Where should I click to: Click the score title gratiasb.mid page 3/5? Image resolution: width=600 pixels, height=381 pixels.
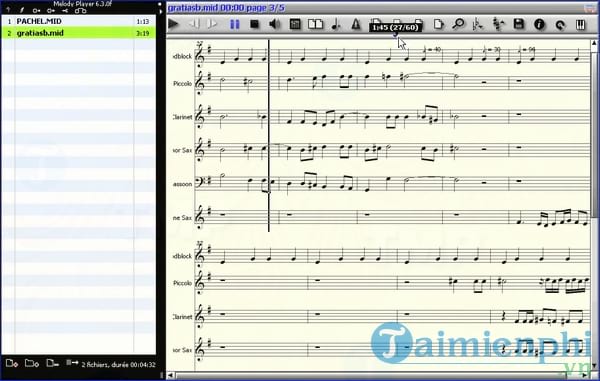point(226,8)
